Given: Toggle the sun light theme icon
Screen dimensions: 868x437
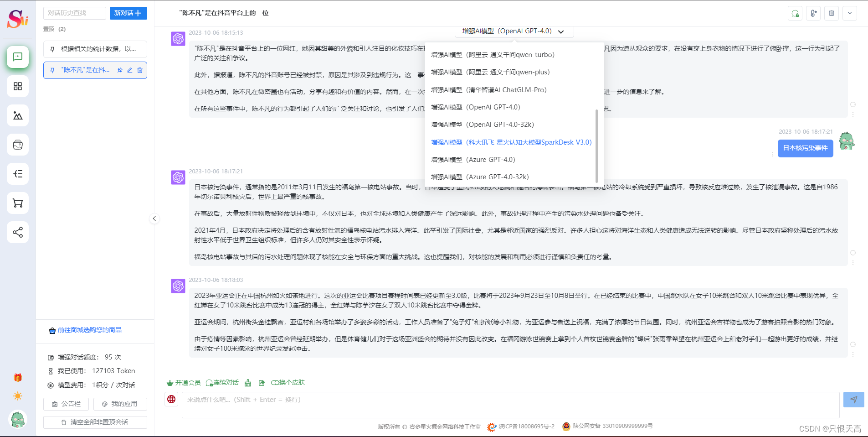Looking at the screenshot, I should [18, 396].
